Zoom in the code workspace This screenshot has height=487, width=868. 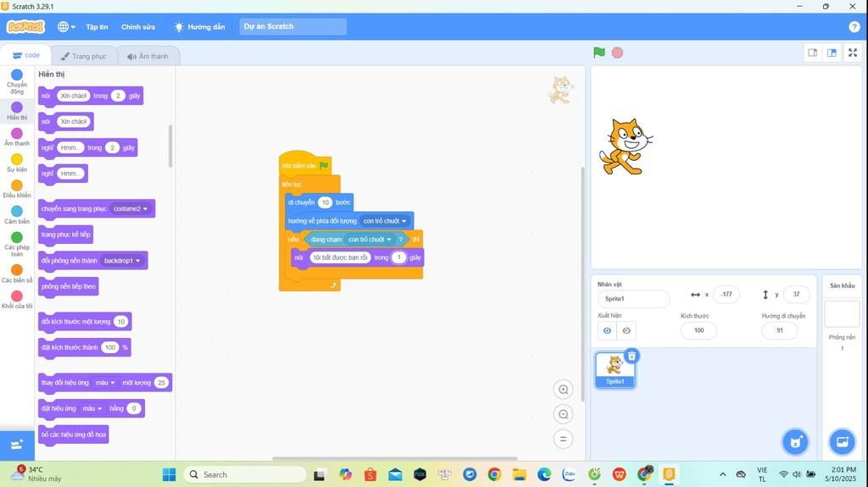point(563,390)
